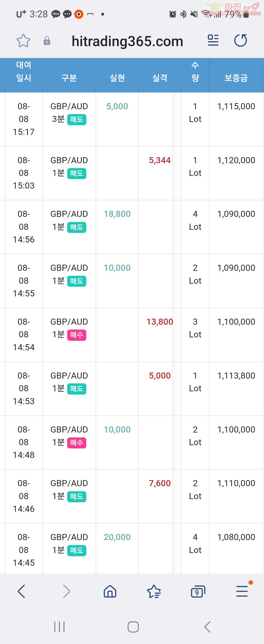Tap the 보증금 column header
Image resolution: width=264 pixels, height=644 pixels.
236,78
